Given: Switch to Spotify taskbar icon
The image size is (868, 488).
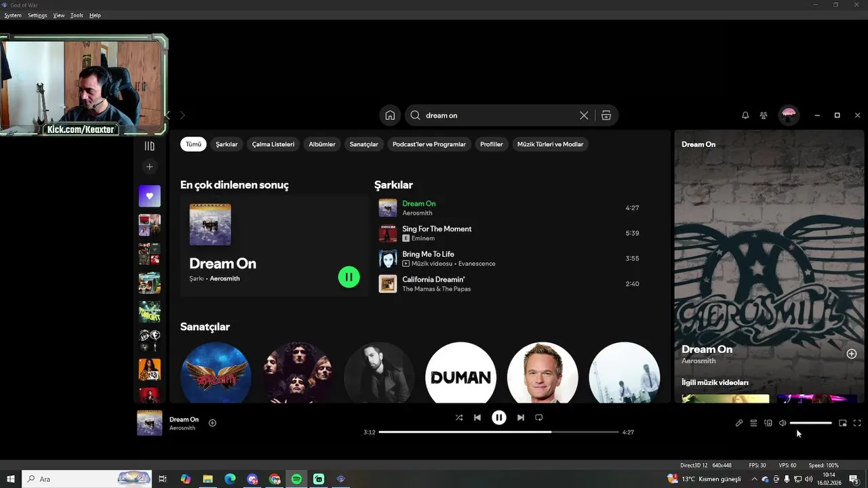Looking at the screenshot, I should click(x=296, y=479).
